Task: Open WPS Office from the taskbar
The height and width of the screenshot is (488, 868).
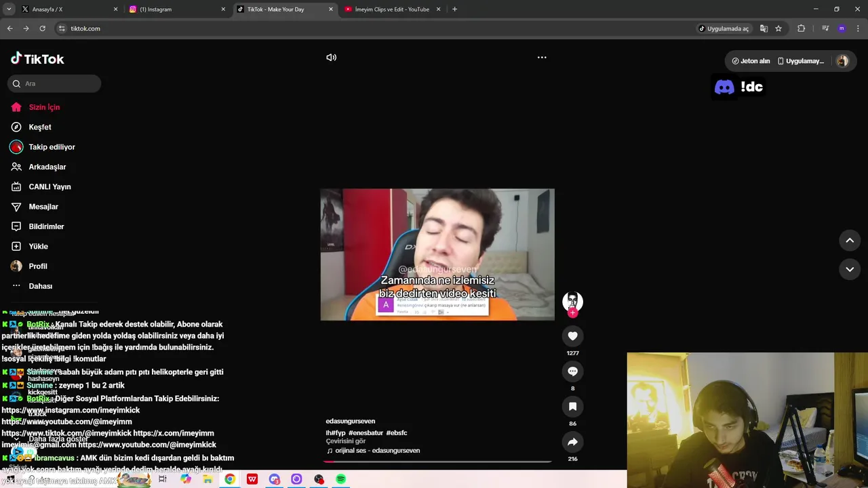Action: click(252, 479)
